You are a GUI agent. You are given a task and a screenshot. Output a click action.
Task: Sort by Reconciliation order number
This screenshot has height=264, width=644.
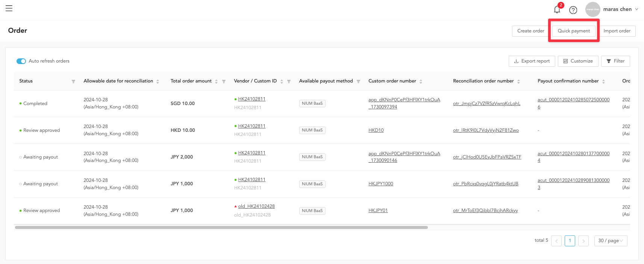pos(518,81)
